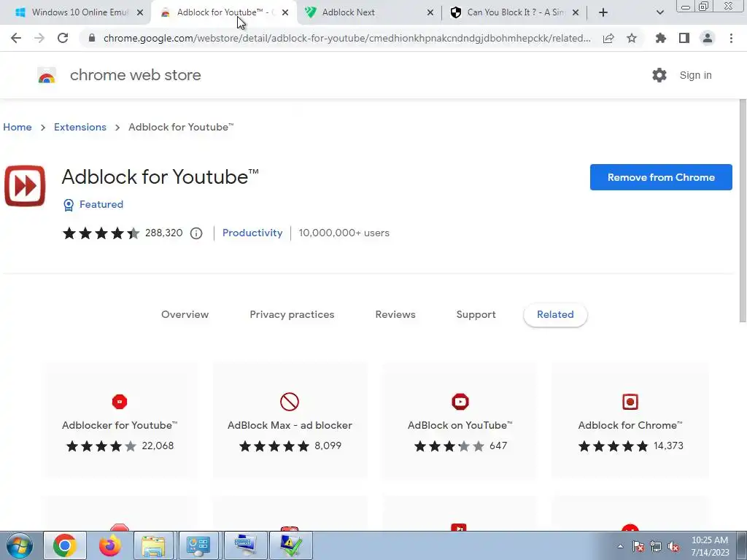Open File Explorer from the taskbar
This screenshot has width=747, height=560.
click(x=153, y=545)
